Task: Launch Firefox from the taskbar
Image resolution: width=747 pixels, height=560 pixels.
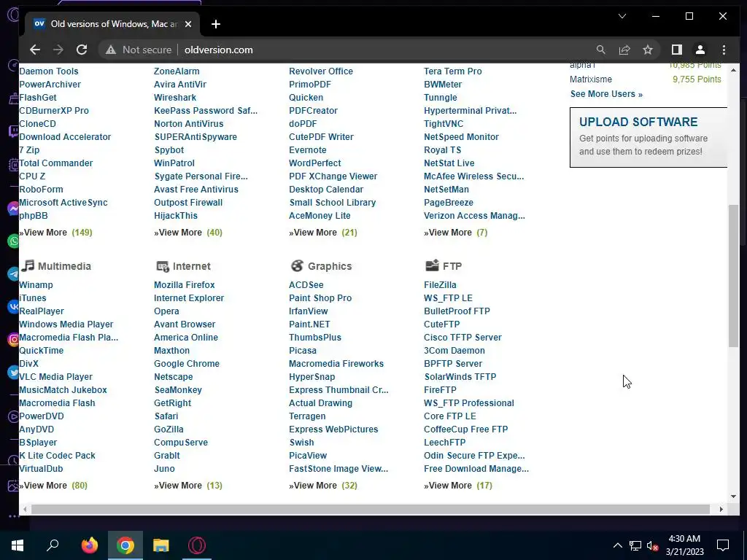Action: (x=90, y=545)
